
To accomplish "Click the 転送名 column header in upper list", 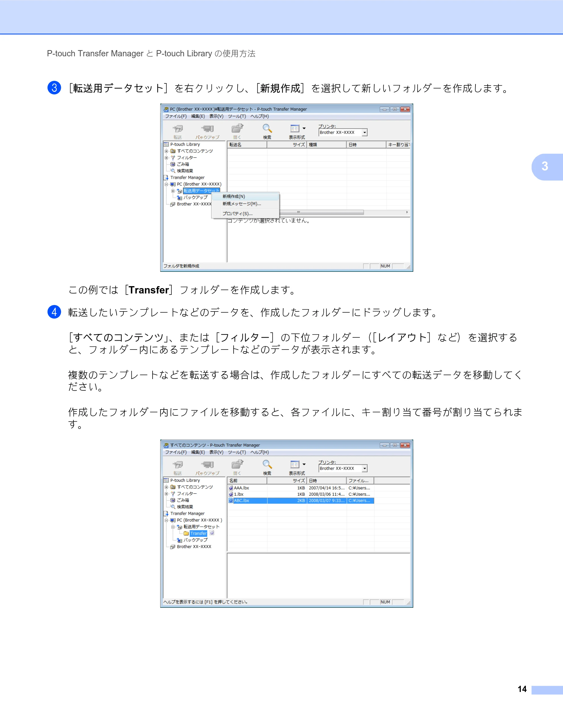I will pos(247,145).
